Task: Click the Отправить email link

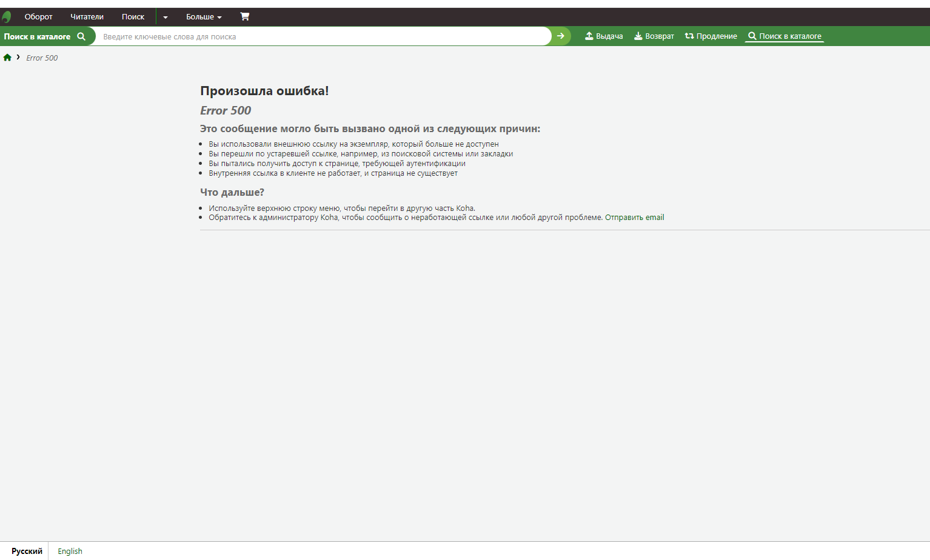Action: 634,218
